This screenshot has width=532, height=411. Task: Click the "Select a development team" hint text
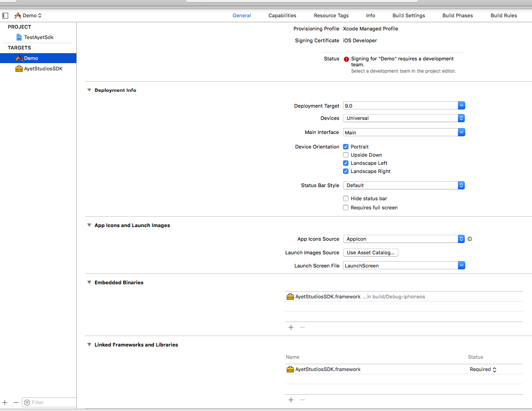tap(403, 71)
